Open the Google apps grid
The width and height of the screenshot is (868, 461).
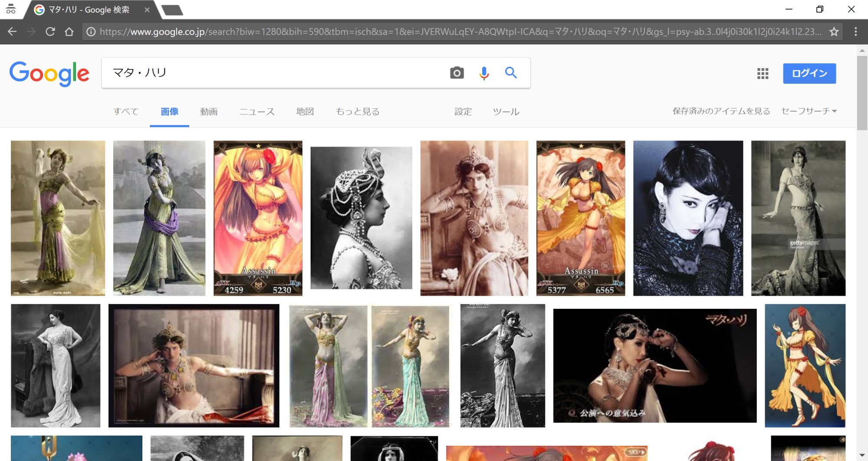[763, 73]
